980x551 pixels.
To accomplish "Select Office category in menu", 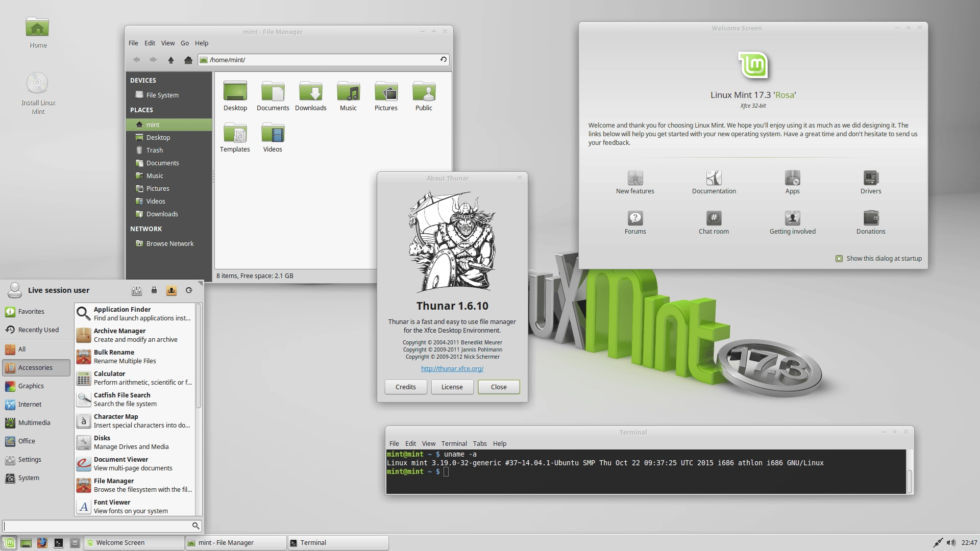I will [x=36, y=441].
